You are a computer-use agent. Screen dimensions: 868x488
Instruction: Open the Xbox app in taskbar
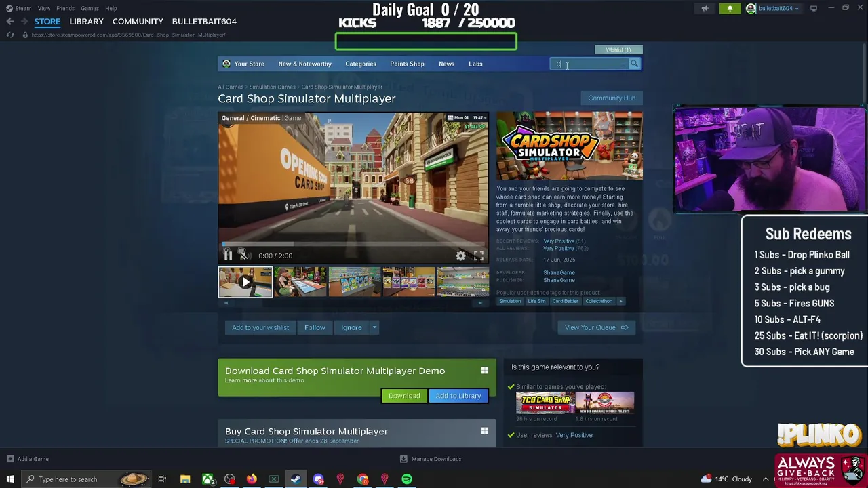click(x=208, y=479)
